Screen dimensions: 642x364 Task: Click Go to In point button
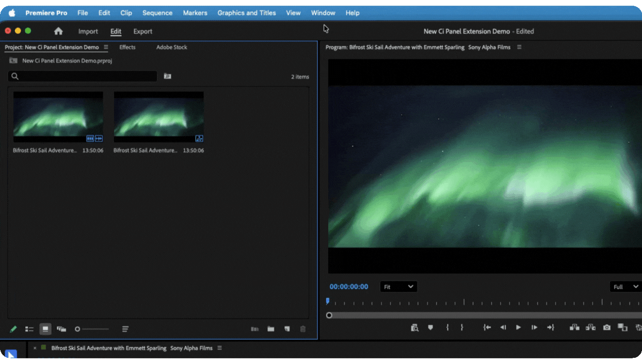487,327
